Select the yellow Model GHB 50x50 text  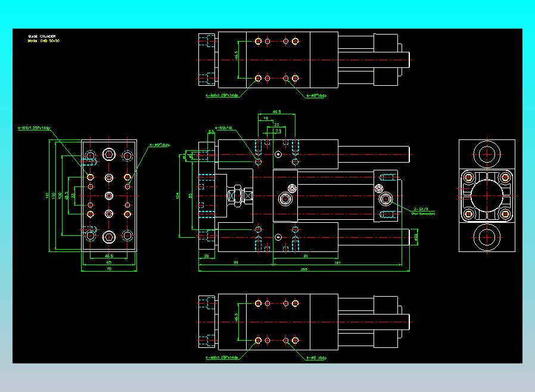(x=43, y=41)
